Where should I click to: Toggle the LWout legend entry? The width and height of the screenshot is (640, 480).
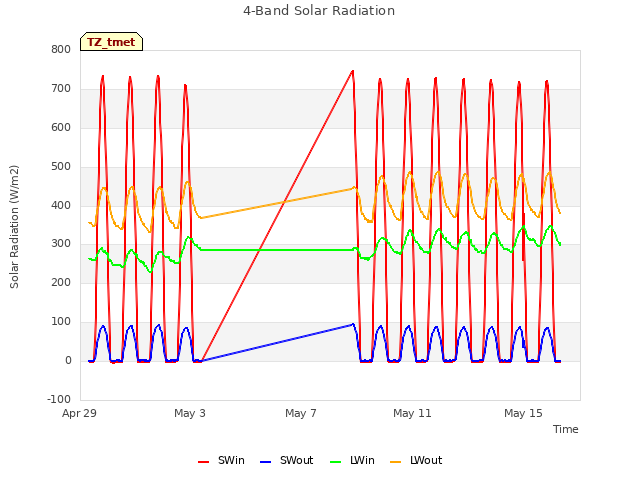pos(416,460)
